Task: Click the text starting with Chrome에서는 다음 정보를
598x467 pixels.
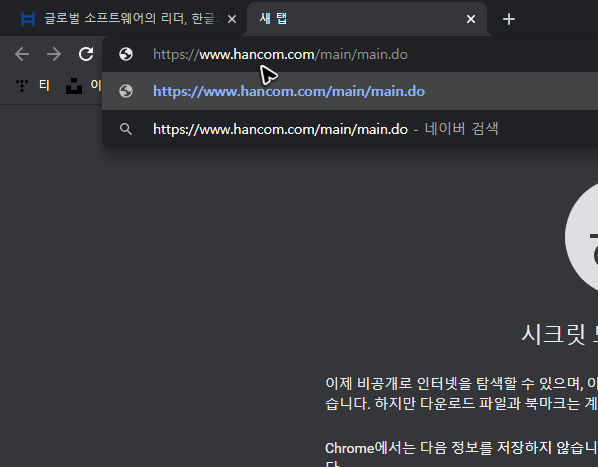Action: [461, 454]
